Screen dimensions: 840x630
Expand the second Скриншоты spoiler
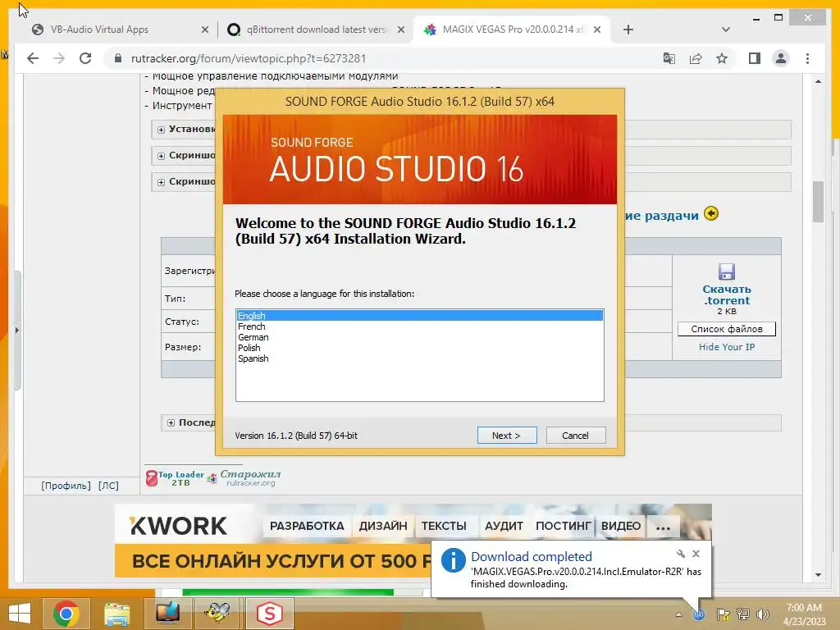pyautogui.click(x=162, y=182)
